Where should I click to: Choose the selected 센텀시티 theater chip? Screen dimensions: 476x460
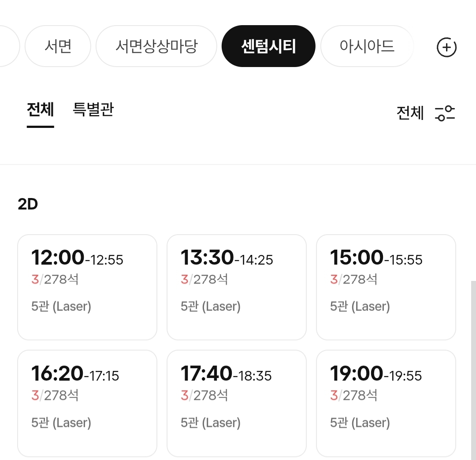tap(268, 46)
